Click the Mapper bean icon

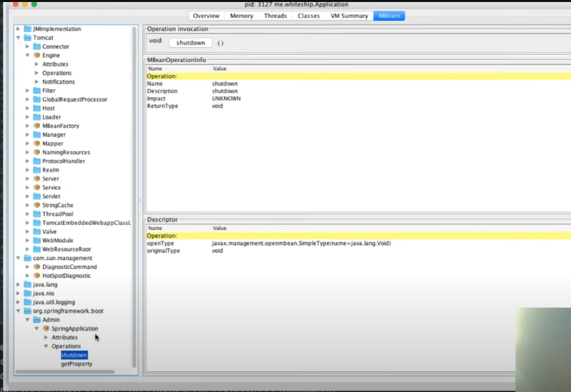37,143
